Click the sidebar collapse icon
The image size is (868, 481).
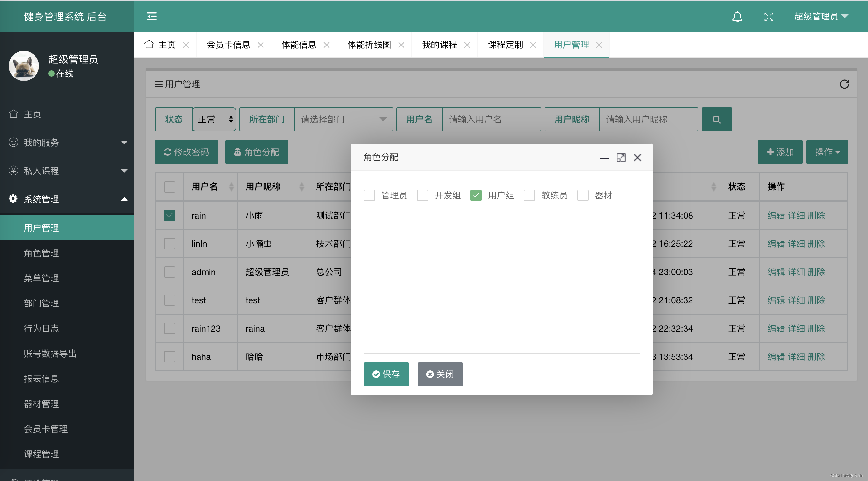pos(151,16)
